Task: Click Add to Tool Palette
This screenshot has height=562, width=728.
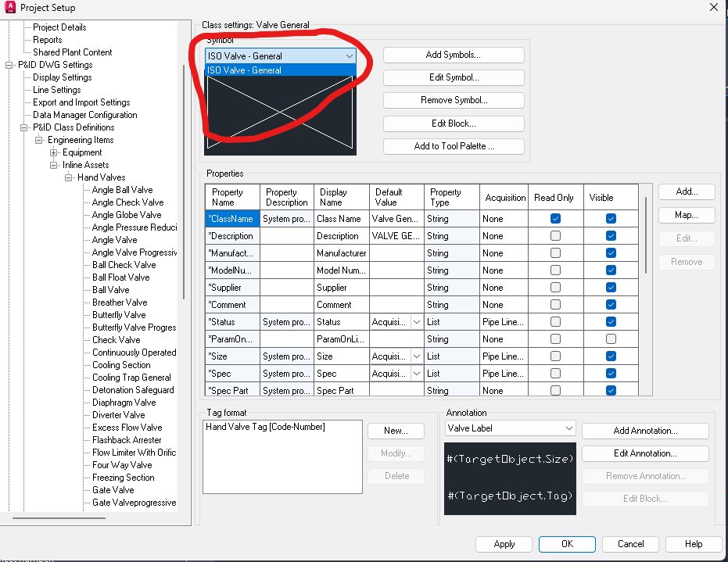Action: 453,146
